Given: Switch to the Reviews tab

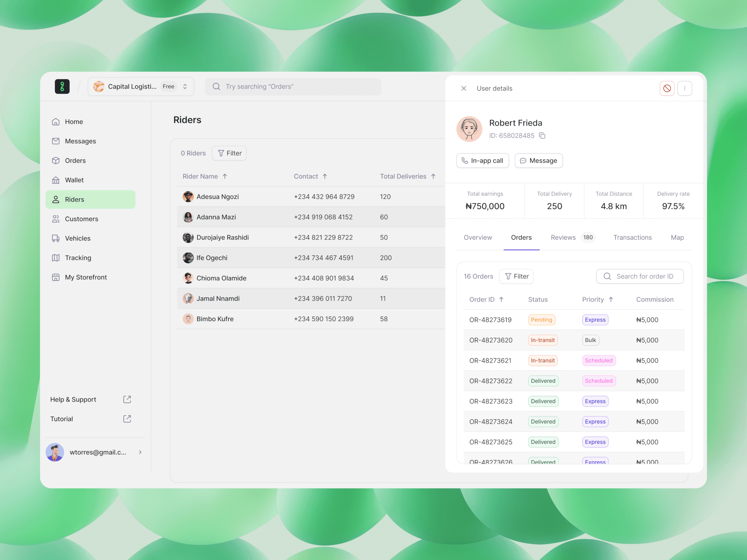Looking at the screenshot, I should pyautogui.click(x=563, y=237).
